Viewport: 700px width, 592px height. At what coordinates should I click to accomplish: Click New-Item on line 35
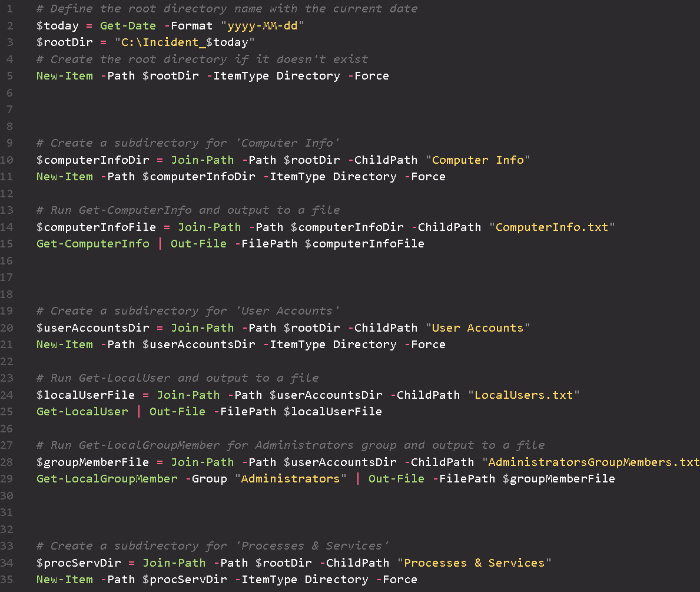65,580
